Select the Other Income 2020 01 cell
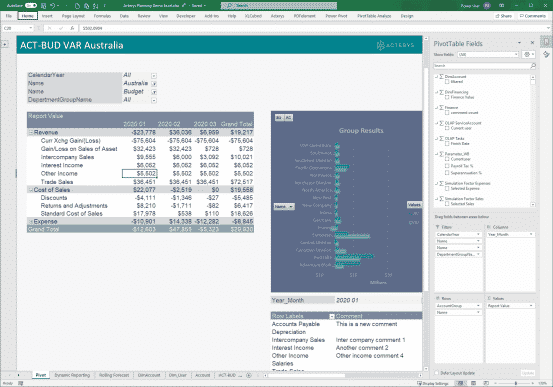The width and height of the screenshot is (553, 387). 139,174
